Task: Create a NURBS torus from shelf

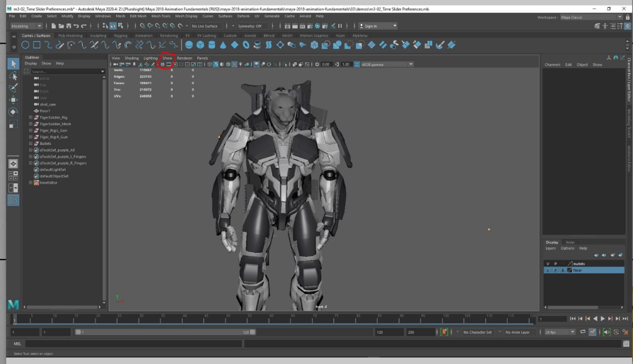Action: point(246,45)
